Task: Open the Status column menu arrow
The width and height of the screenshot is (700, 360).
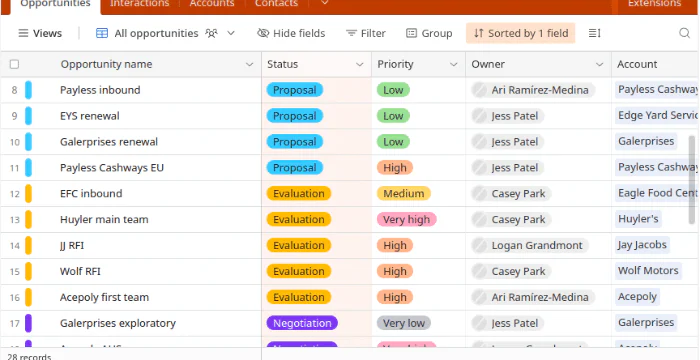Action: point(359,65)
